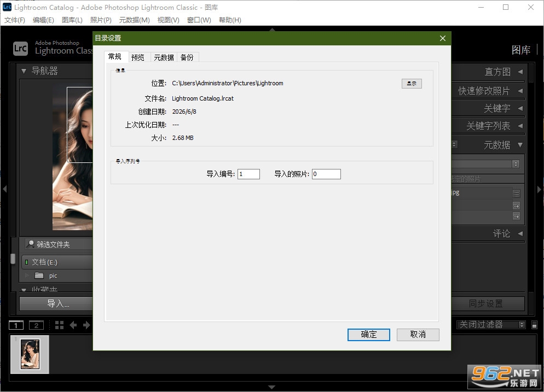
Task: Collapse the 导航器 panel triangle
Action: tap(24, 71)
